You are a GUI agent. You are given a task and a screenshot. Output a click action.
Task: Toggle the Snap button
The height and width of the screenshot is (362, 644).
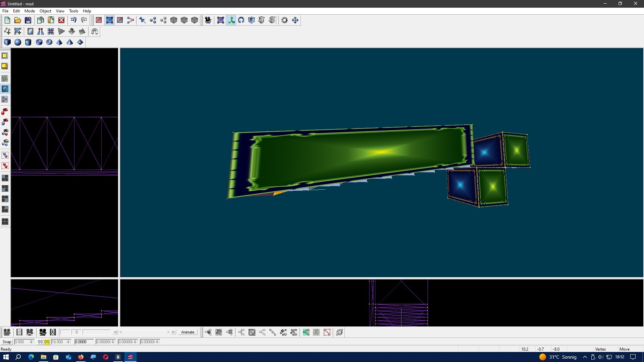pos(7,342)
